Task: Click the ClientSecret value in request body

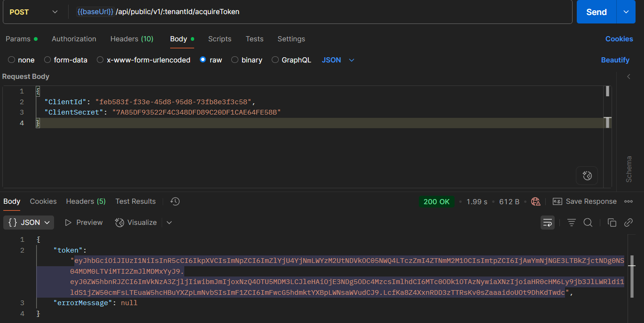Action: [x=196, y=112]
